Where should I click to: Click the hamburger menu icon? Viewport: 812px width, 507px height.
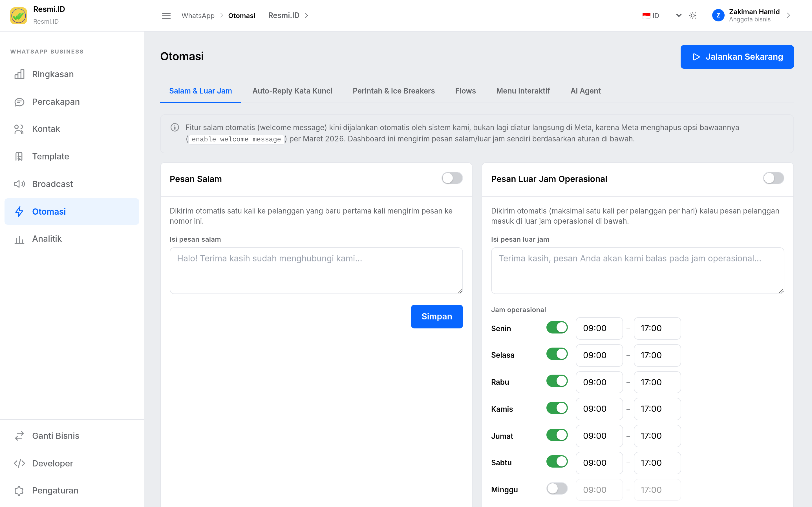166,16
